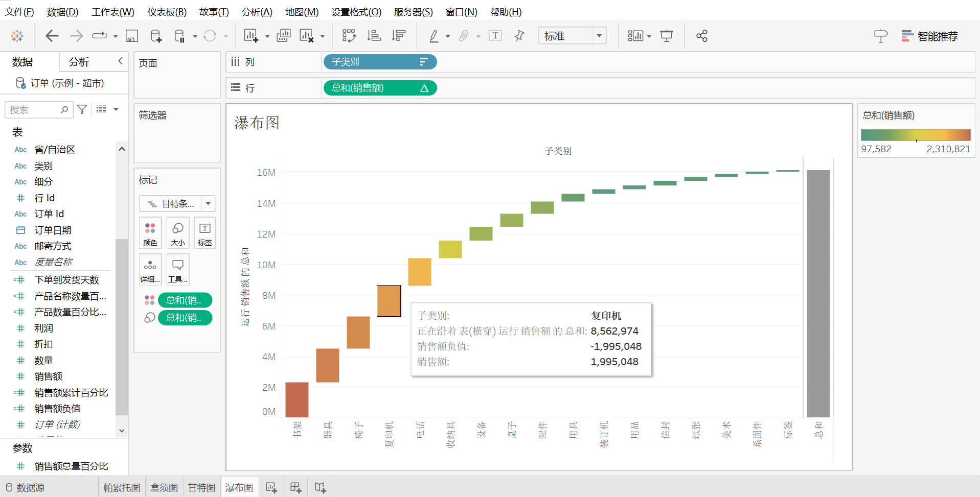
Task: Click the new story tab icon
Action: point(320,487)
